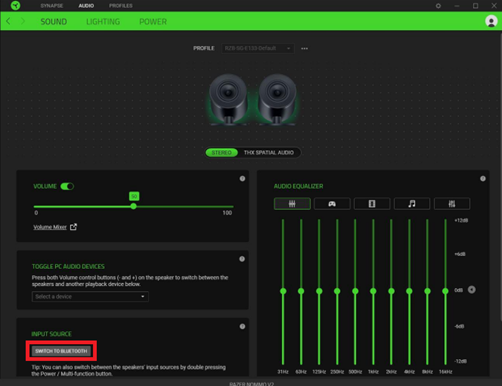Image resolution: width=502 pixels, height=386 pixels.
Task: Go back with the left arrow
Action: pos(8,21)
